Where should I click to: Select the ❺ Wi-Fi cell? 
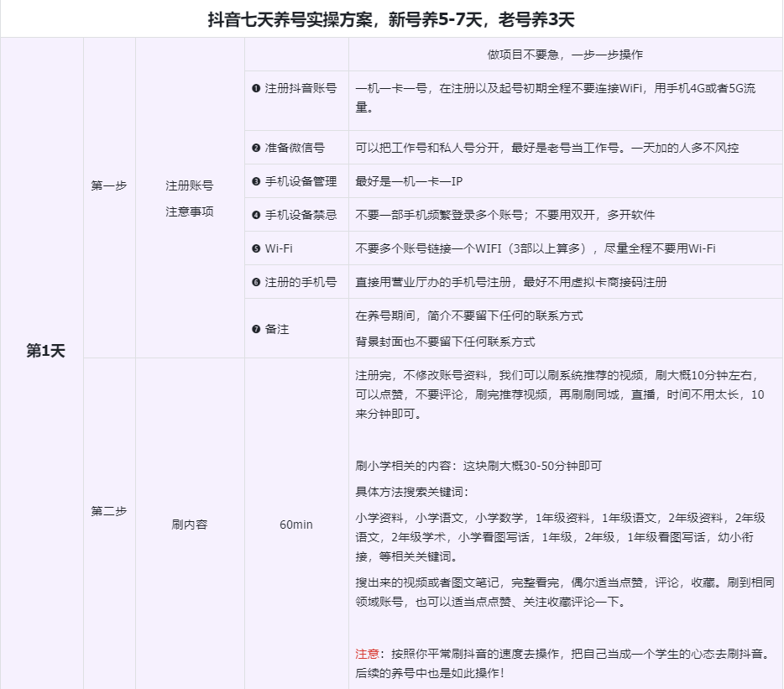(x=296, y=248)
